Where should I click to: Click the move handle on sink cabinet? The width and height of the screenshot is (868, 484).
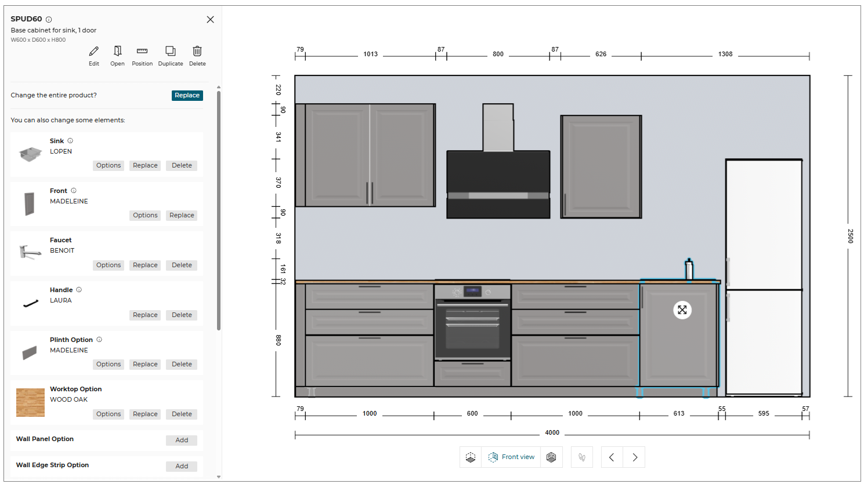(x=682, y=310)
